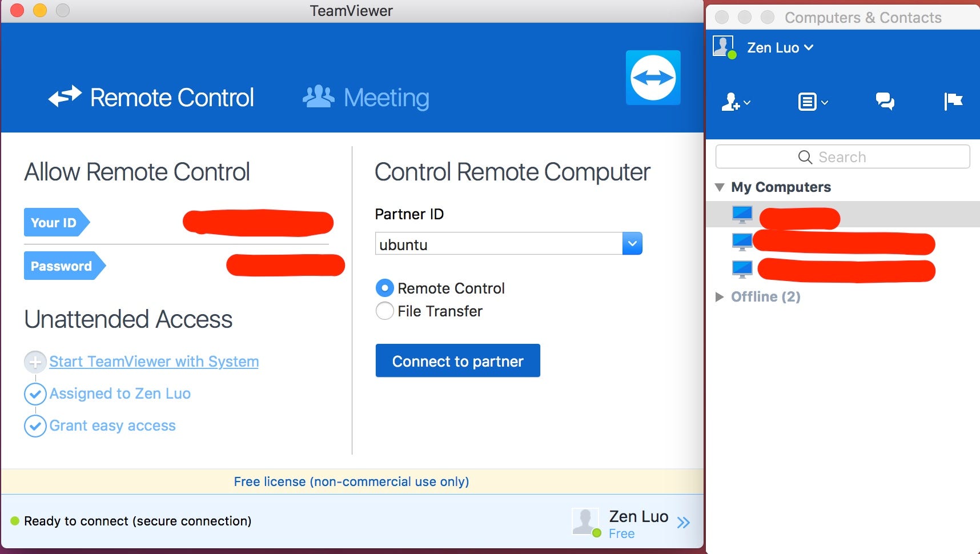Click Connect to partner button
Image resolution: width=980 pixels, height=554 pixels.
click(458, 360)
